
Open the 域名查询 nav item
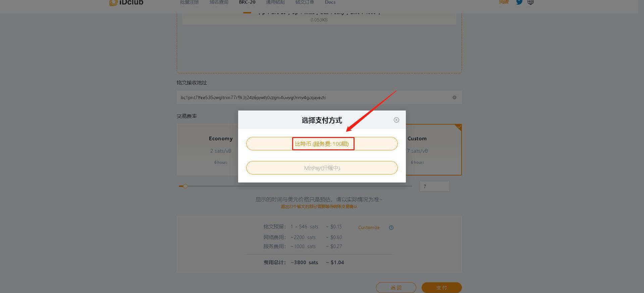point(219,2)
